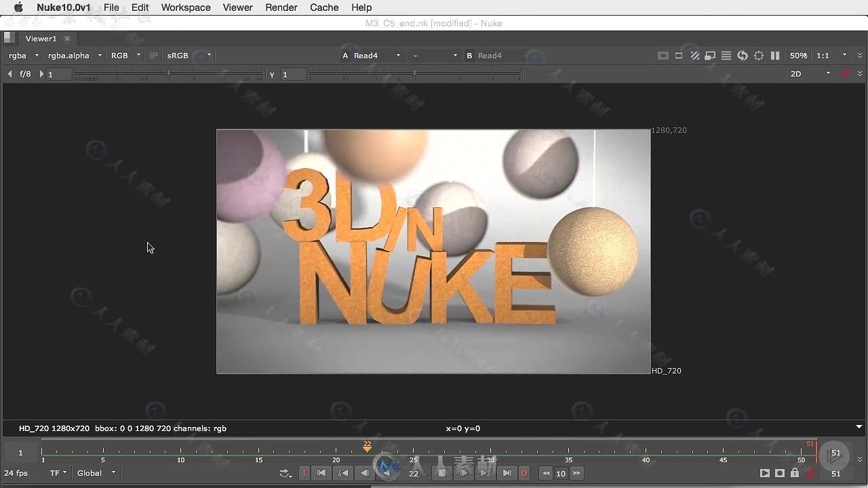Open the Edit menu
Image resolution: width=868 pixels, height=488 pixels.
140,7
